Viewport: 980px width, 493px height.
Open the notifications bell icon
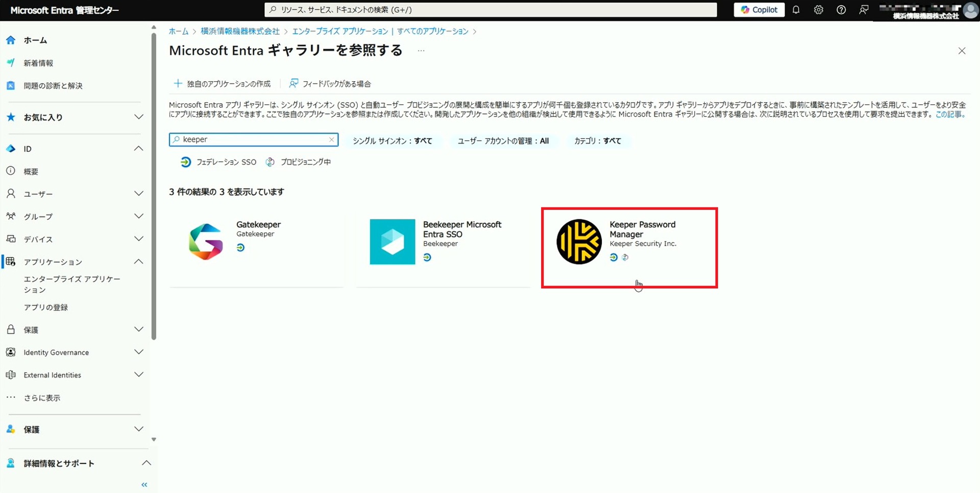pos(796,10)
